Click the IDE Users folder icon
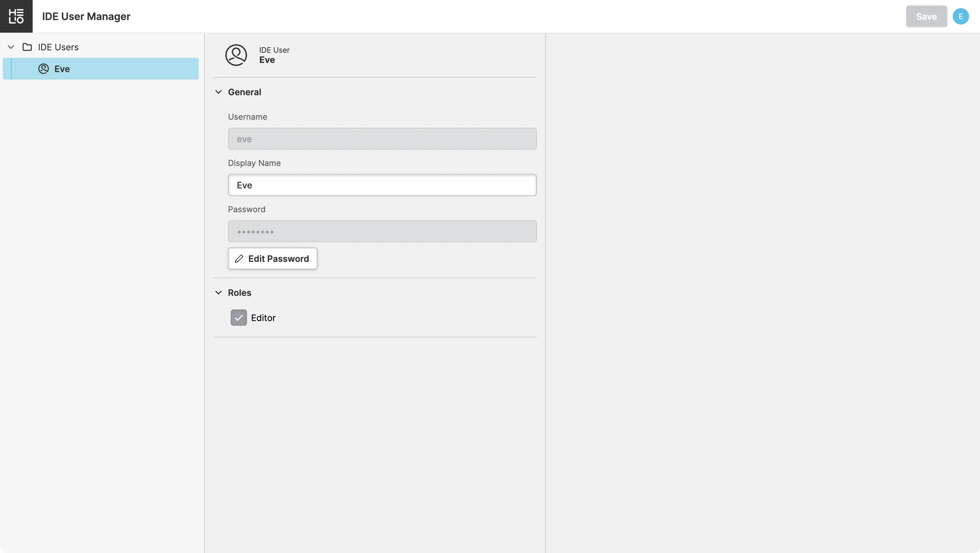 coord(27,47)
